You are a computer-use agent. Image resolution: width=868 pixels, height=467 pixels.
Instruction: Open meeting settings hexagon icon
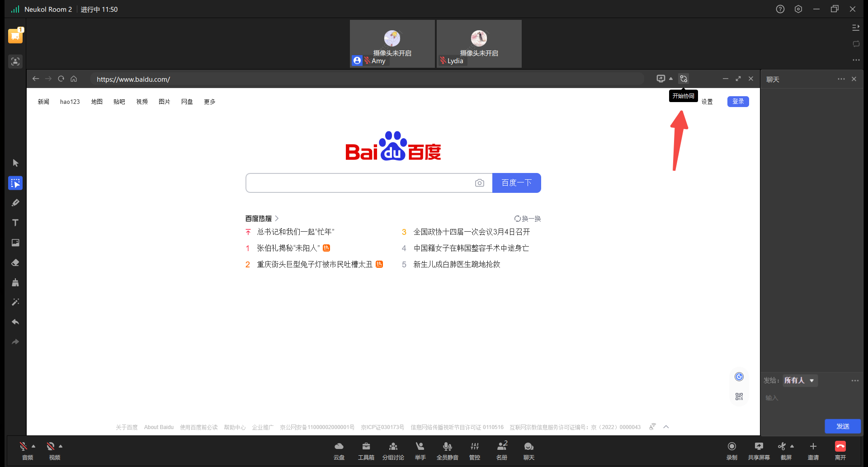point(798,9)
